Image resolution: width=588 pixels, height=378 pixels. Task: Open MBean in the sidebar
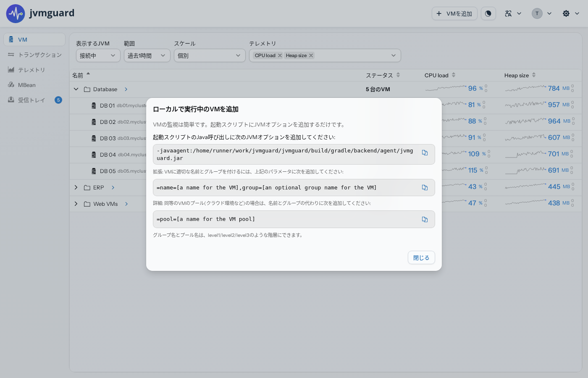click(x=34, y=85)
